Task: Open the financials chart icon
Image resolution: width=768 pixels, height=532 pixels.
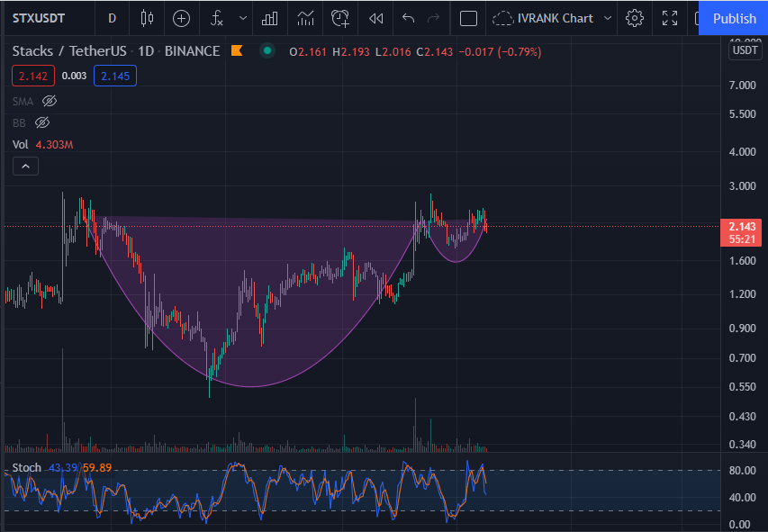Action: [305, 19]
